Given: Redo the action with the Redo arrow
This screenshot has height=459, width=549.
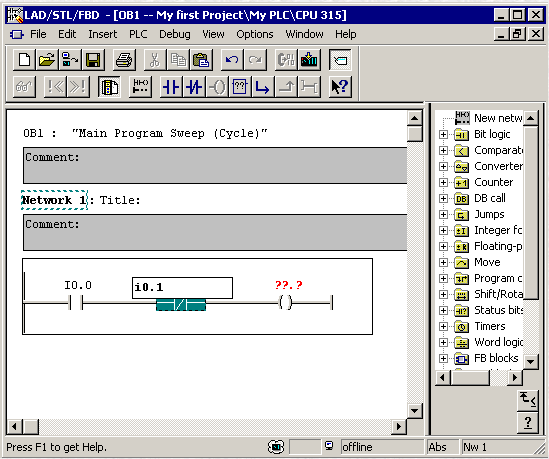Looking at the screenshot, I should pos(255,60).
